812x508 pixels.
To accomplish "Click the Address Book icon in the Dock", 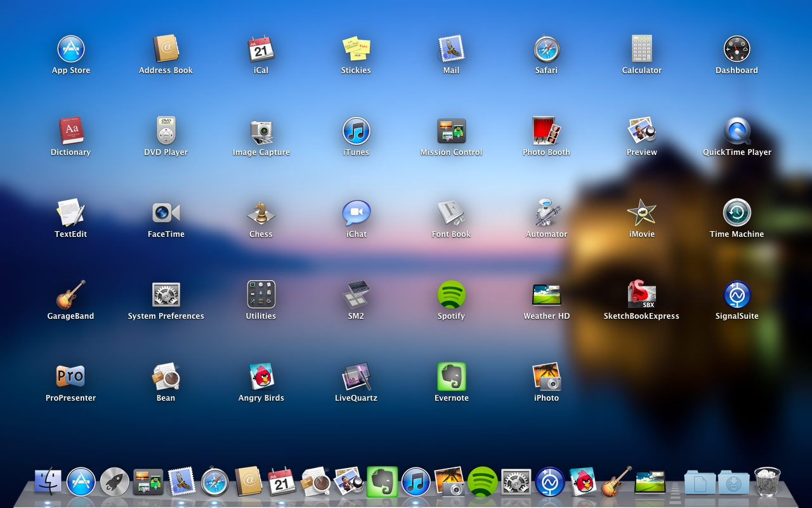I will pyautogui.click(x=248, y=482).
